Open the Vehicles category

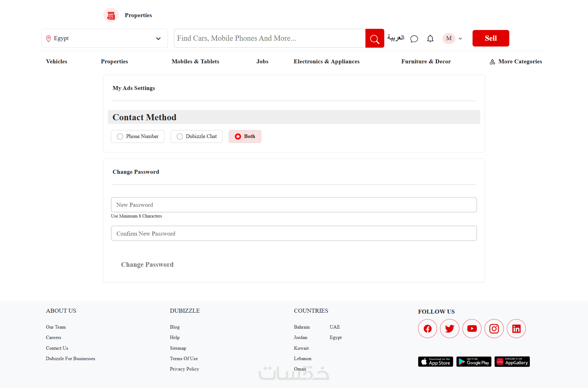(x=57, y=62)
